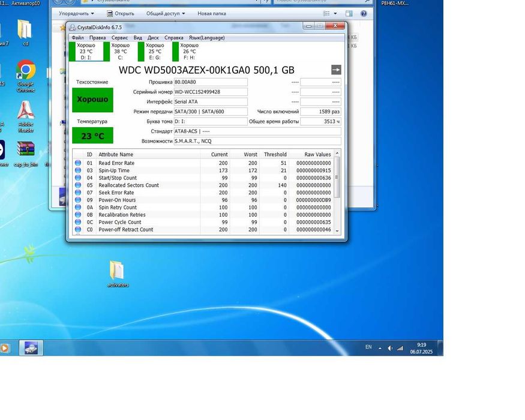Select the Reallocated Sectors Count attribute name
Screen dimensions: 525x420
click(128, 185)
